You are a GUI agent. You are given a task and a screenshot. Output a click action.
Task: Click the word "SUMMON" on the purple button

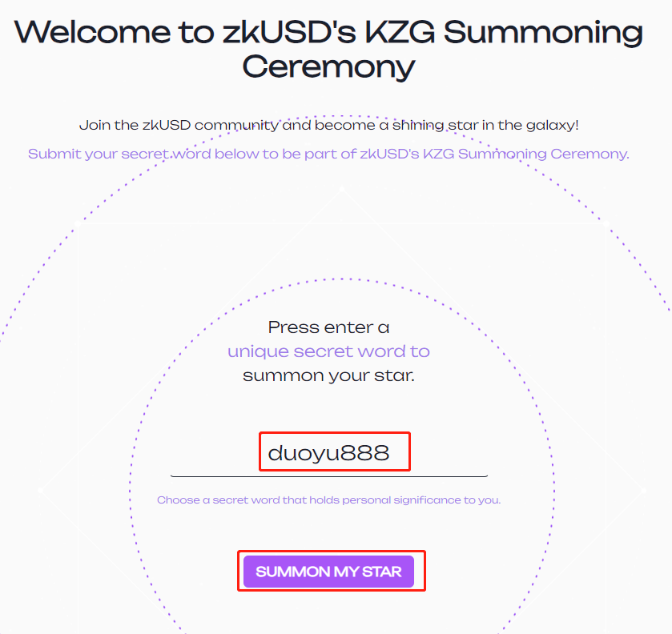coord(293,572)
